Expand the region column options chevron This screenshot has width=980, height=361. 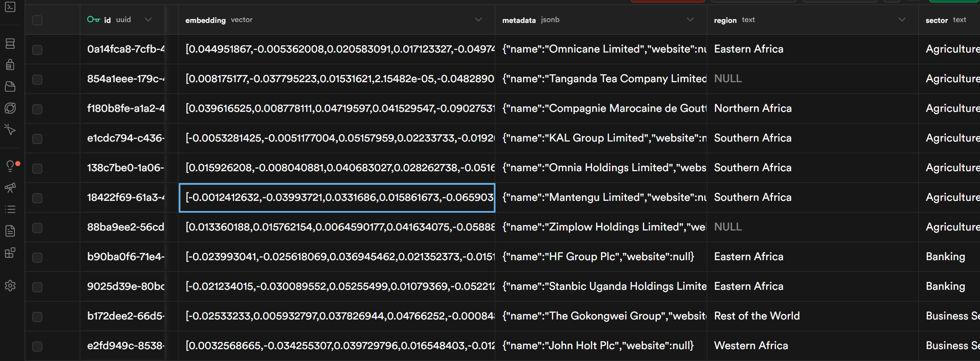pos(902,19)
